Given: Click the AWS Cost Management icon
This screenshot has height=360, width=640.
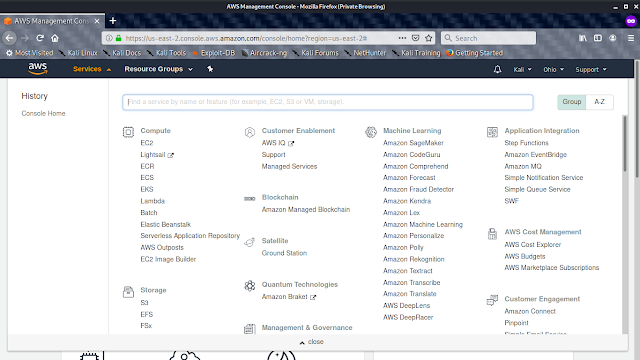Looking at the screenshot, I should (x=492, y=233).
